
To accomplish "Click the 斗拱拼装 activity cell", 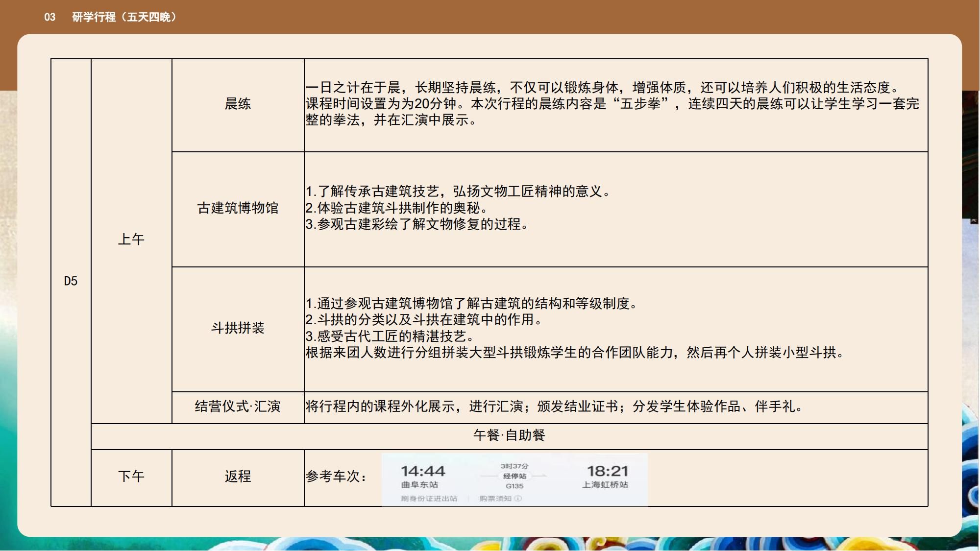I will (x=238, y=328).
